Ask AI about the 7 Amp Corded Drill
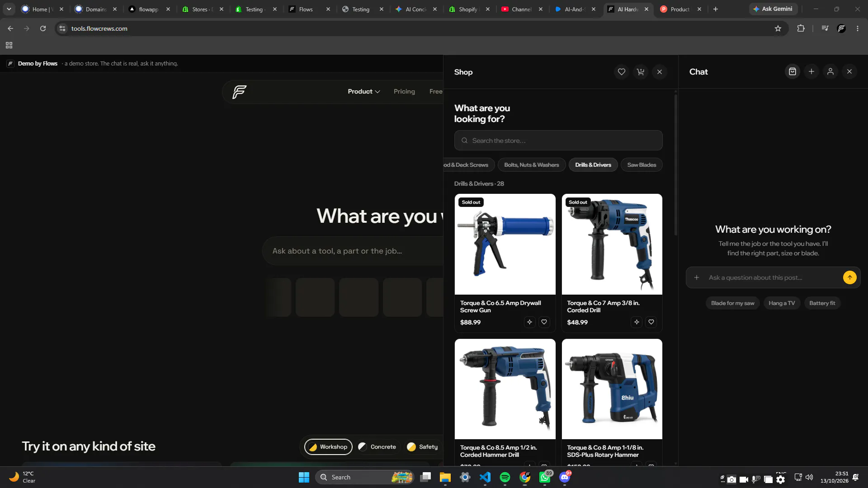The image size is (868, 488). (637, 322)
